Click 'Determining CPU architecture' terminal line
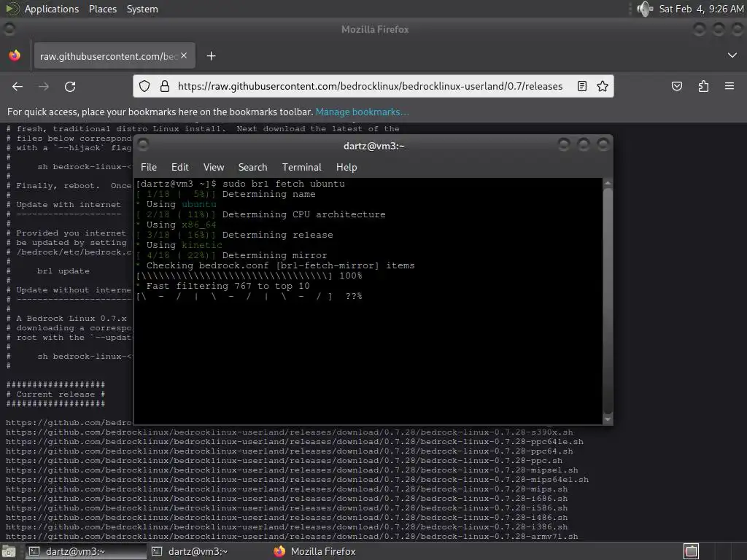Image resolution: width=747 pixels, height=560 pixels. pos(304,214)
